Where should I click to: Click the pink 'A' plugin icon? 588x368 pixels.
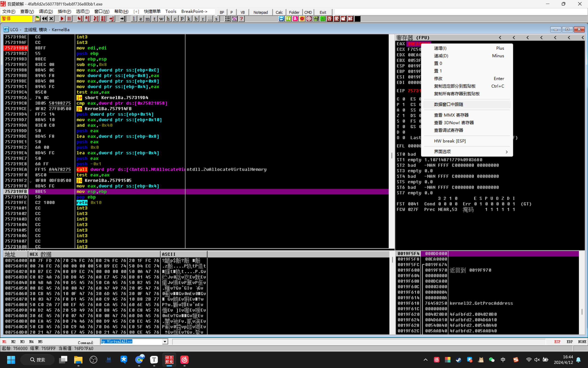click(x=295, y=19)
